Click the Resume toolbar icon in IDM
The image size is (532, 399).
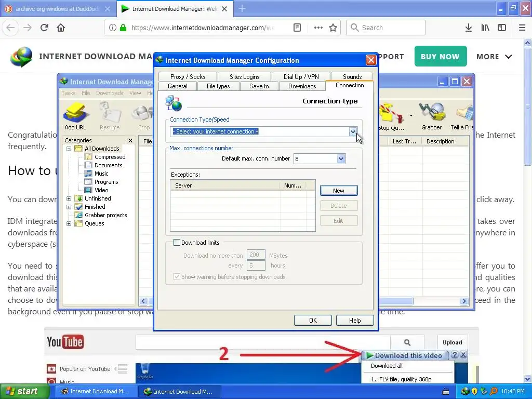click(x=110, y=116)
